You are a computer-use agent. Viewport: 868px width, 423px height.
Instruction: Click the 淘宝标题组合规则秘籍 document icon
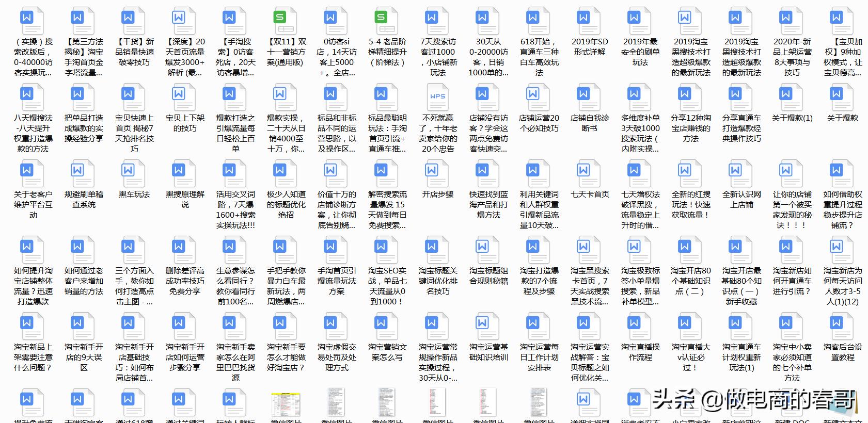[x=488, y=251]
